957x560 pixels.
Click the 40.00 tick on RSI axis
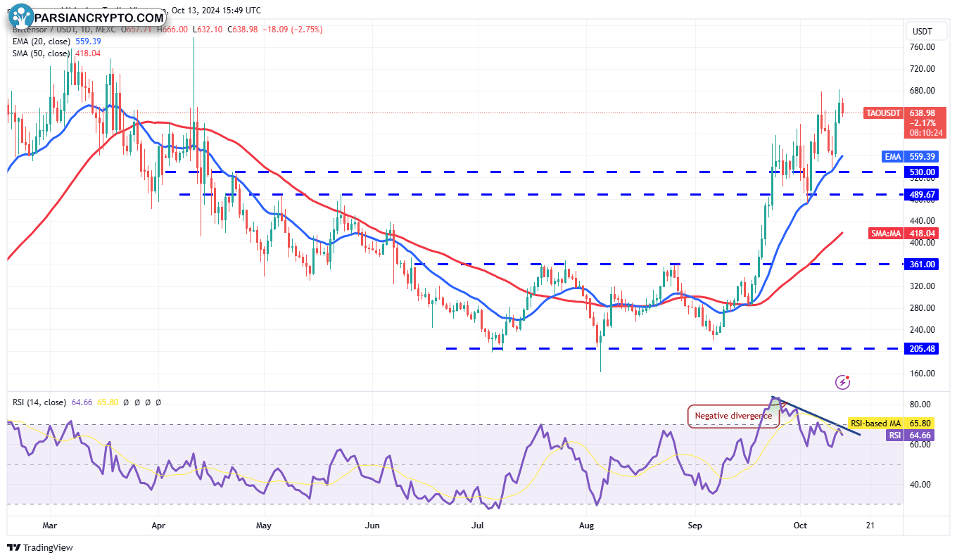920,485
